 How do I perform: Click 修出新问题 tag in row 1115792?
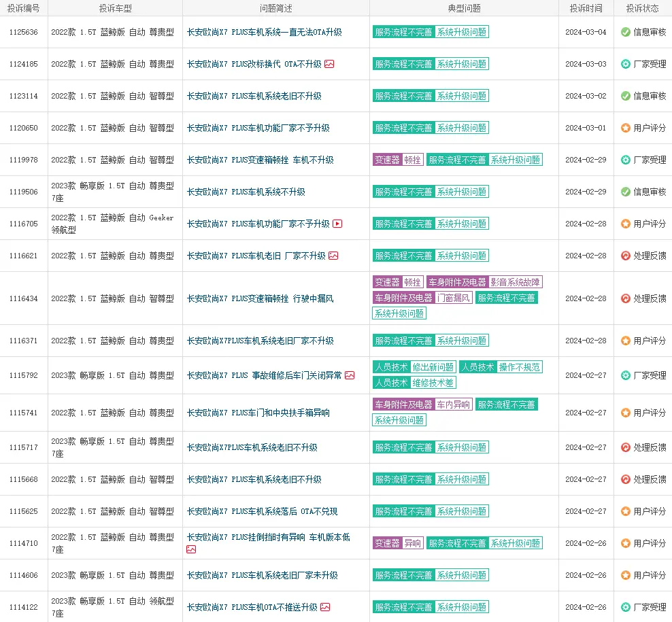click(x=433, y=368)
